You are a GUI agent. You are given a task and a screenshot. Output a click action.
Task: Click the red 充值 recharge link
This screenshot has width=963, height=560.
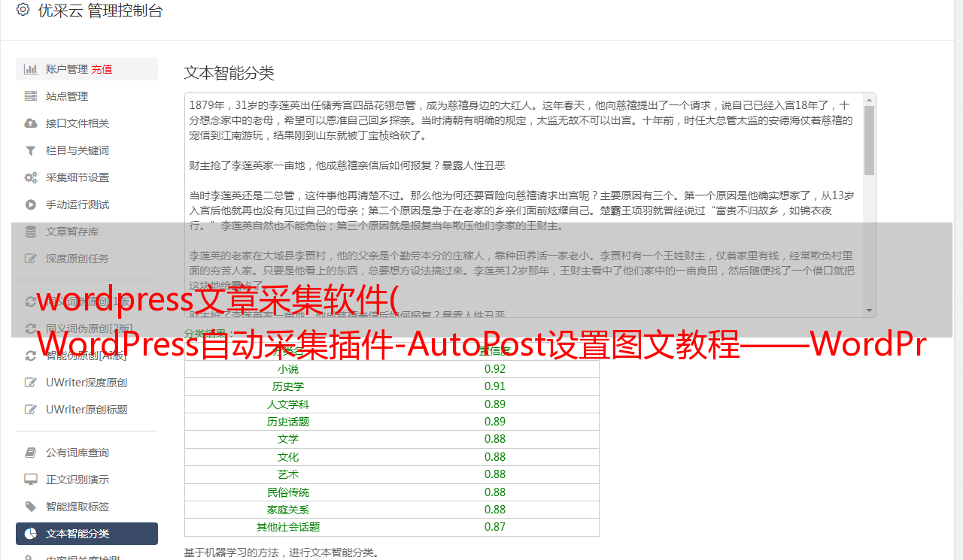pos(102,69)
